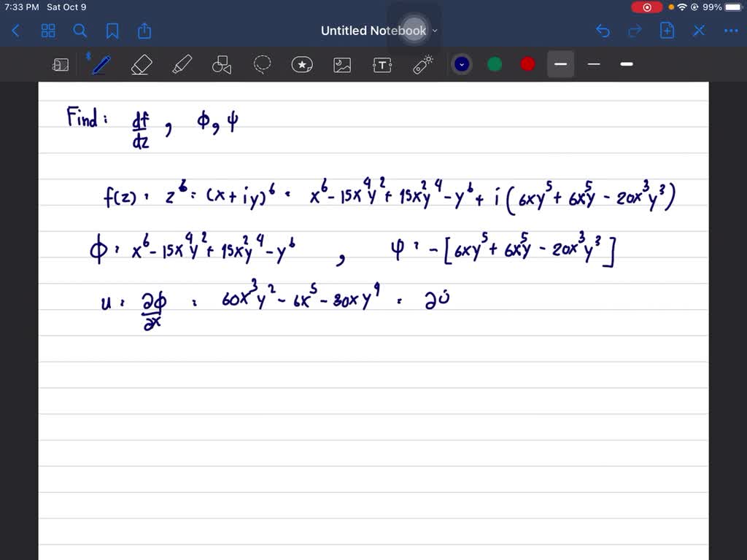Screen dimensions: 747x560
Task: Open the Elements sticker tool
Action: [x=302, y=64]
